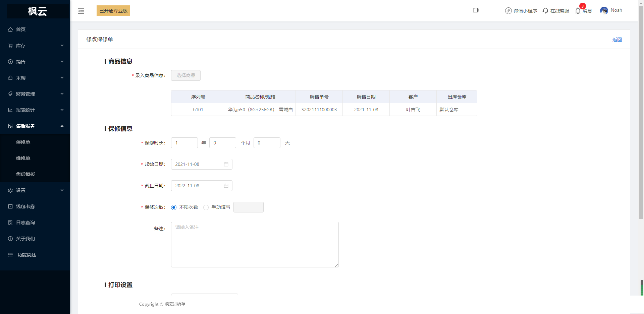The width and height of the screenshot is (644, 314).
Task: Click the Noah user avatar
Action: [x=604, y=10]
